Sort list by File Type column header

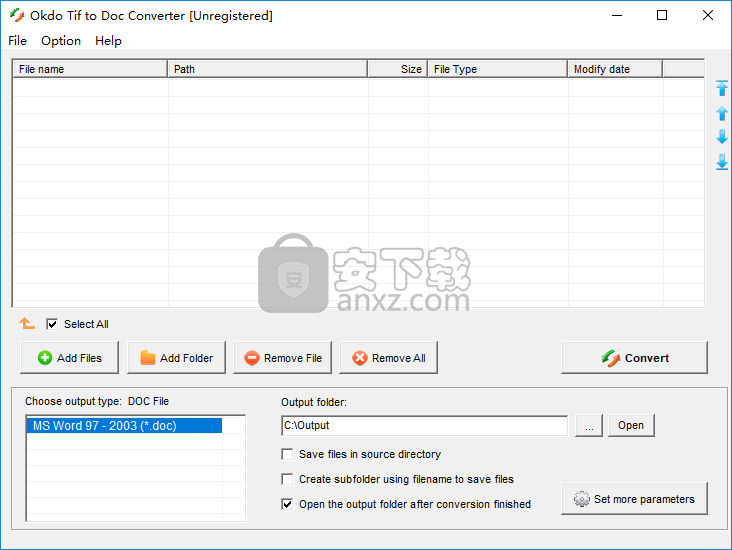point(498,69)
